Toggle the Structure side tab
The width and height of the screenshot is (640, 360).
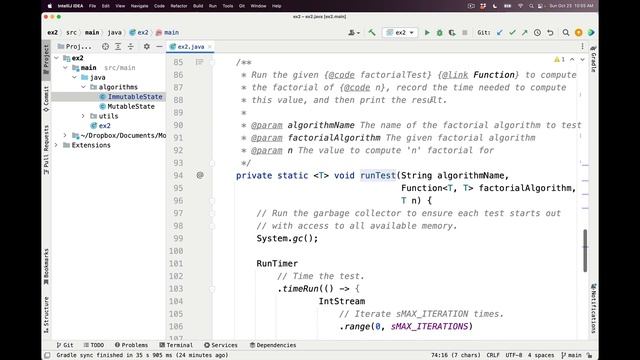pos(46,315)
